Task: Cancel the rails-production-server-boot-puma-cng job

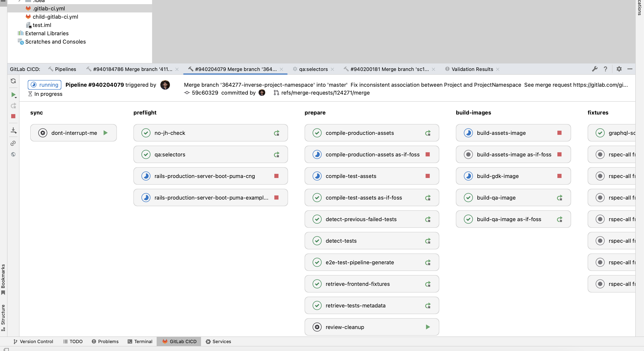Action: [276, 176]
